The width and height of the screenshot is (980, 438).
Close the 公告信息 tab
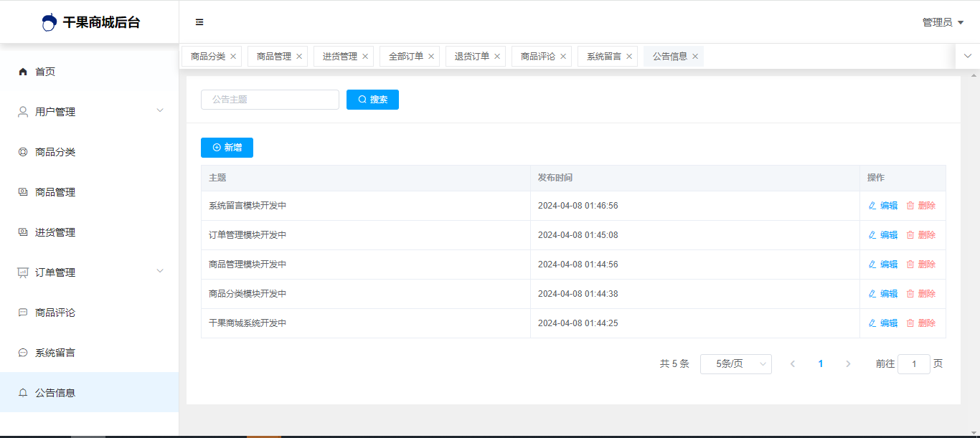pos(695,57)
